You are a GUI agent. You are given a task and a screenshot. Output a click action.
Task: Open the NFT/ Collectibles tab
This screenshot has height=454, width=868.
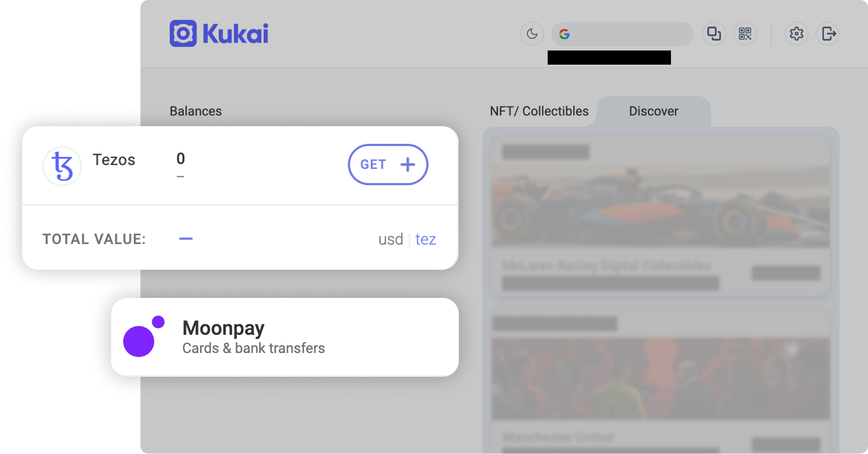coord(539,111)
